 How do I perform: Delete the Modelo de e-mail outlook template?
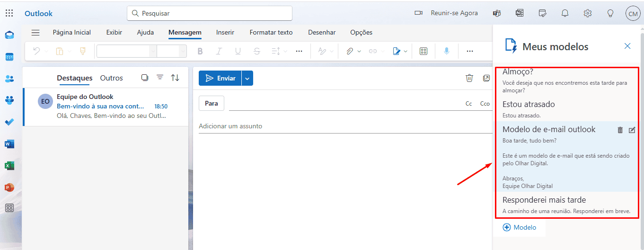620,130
